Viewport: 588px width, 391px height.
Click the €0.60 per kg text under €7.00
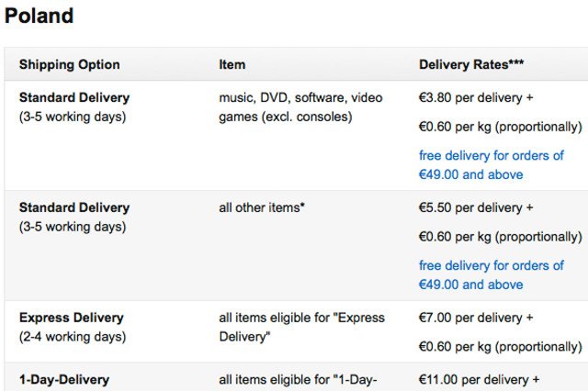tap(500, 347)
